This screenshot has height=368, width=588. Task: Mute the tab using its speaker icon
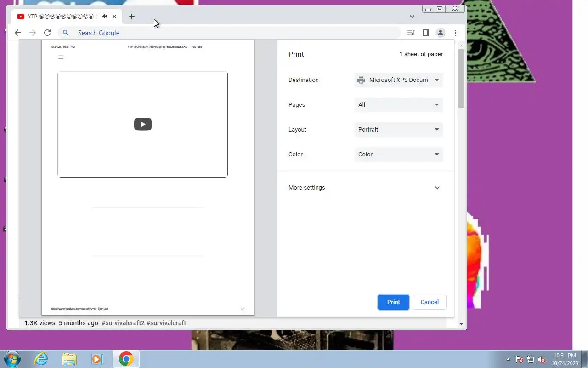pos(105,17)
